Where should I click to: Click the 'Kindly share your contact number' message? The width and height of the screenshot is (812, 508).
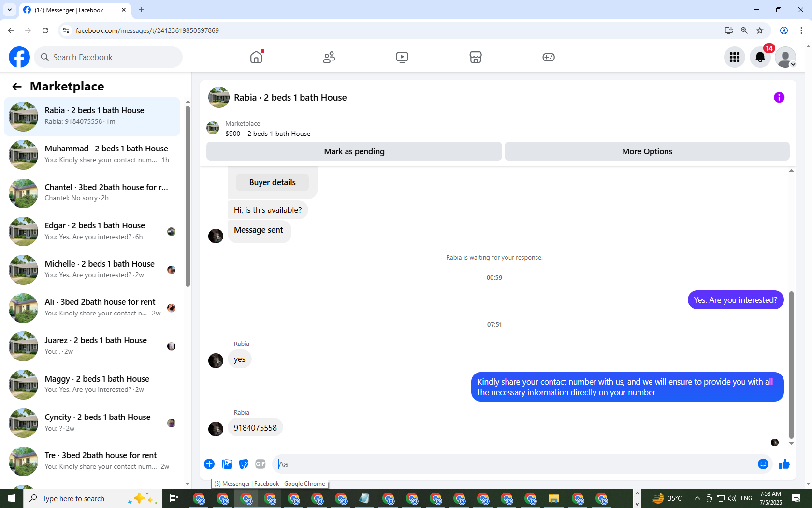point(627,387)
